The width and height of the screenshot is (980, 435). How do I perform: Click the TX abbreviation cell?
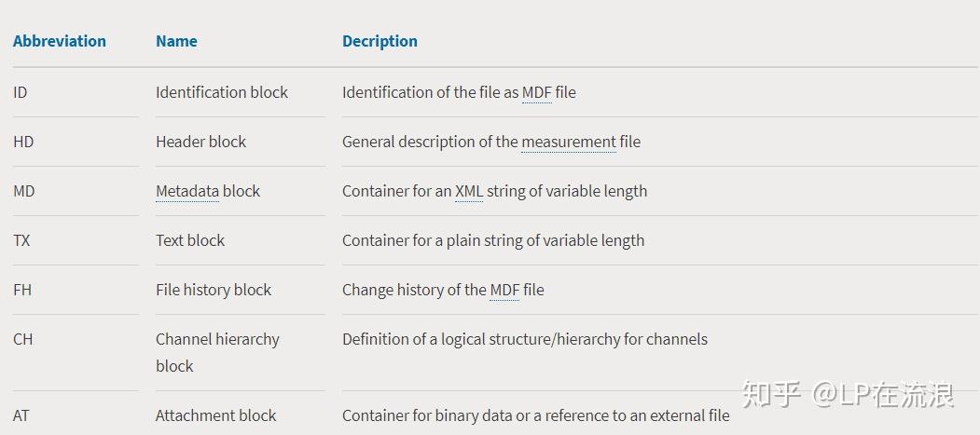coord(21,240)
